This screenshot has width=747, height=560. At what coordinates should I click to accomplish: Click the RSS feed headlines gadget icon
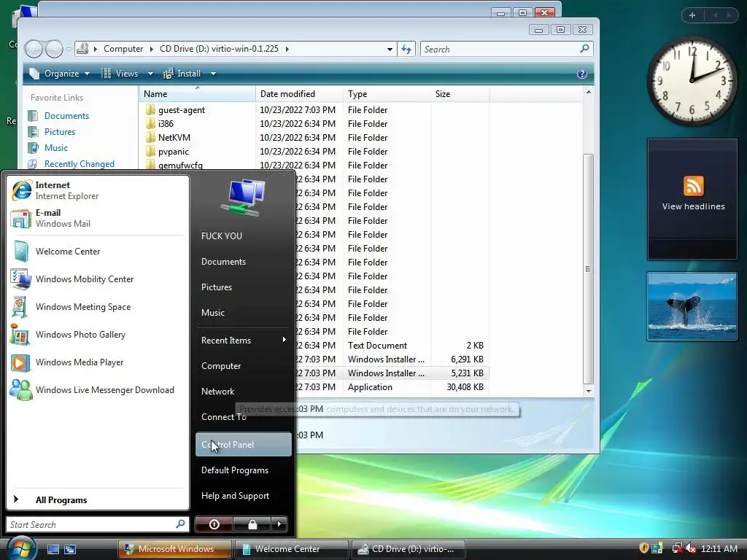tap(693, 186)
